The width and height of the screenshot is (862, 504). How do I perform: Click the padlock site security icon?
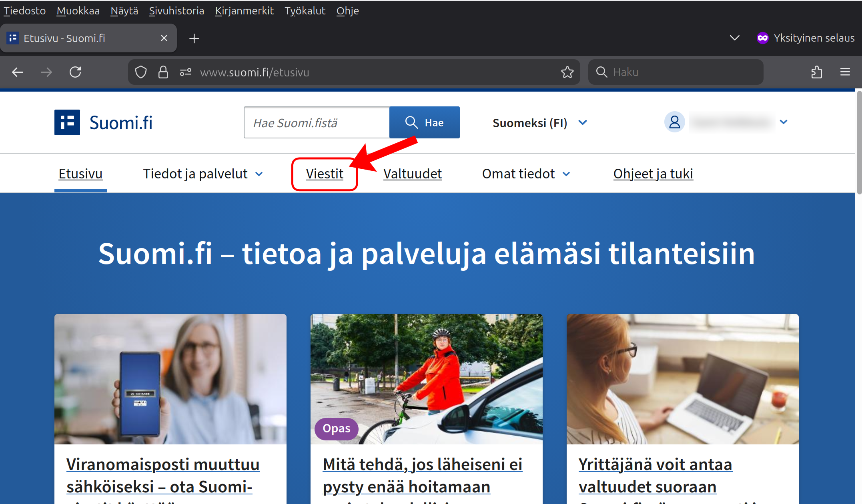[163, 72]
